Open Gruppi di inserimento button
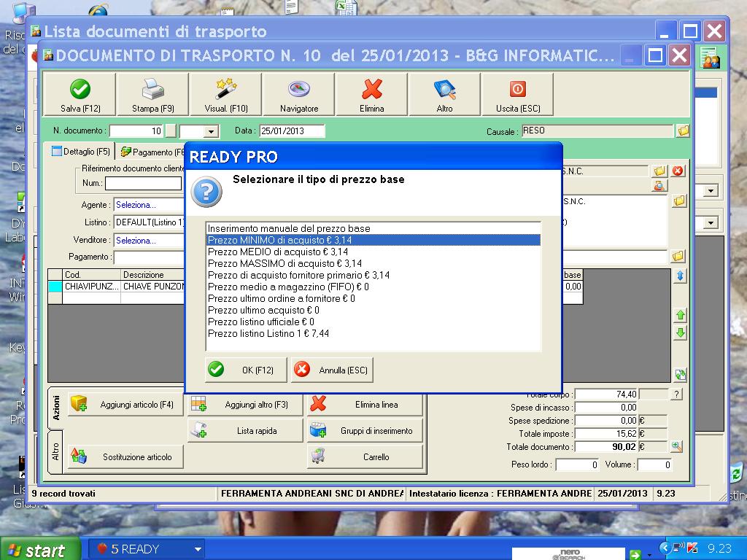The height and width of the screenshot is (560, 747). [x=365, y=430]
